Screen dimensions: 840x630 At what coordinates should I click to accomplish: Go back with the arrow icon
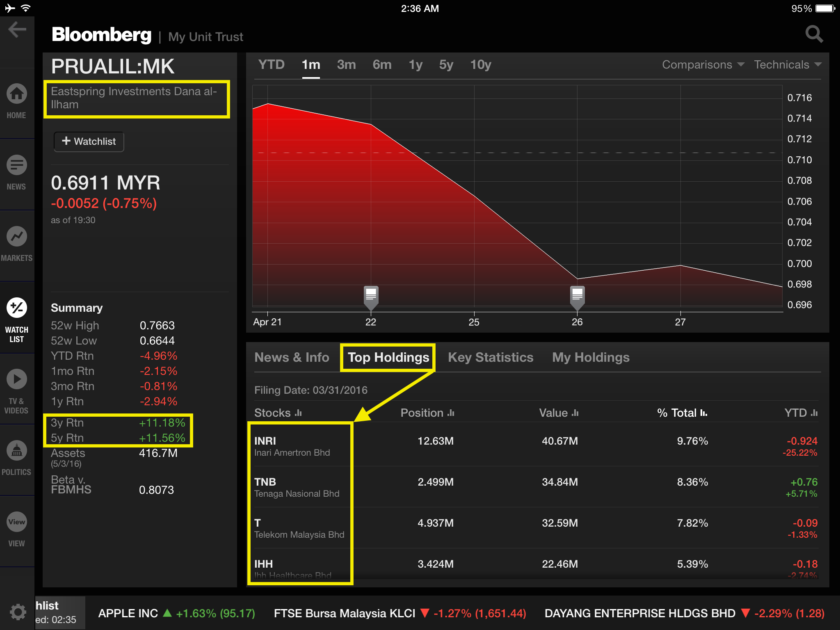click(17, 30)
